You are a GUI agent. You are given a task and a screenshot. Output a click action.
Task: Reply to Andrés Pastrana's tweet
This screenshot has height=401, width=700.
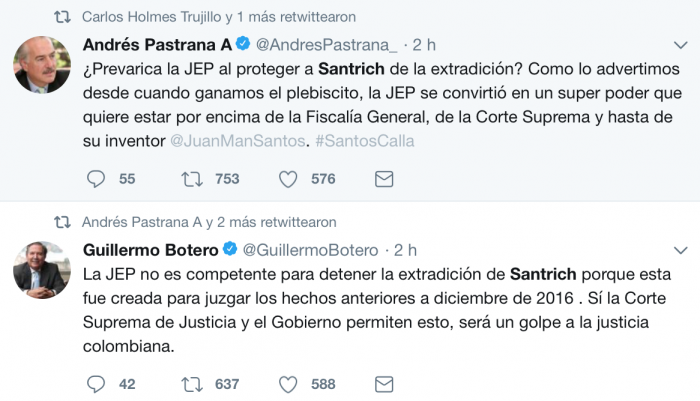(97, 179)
